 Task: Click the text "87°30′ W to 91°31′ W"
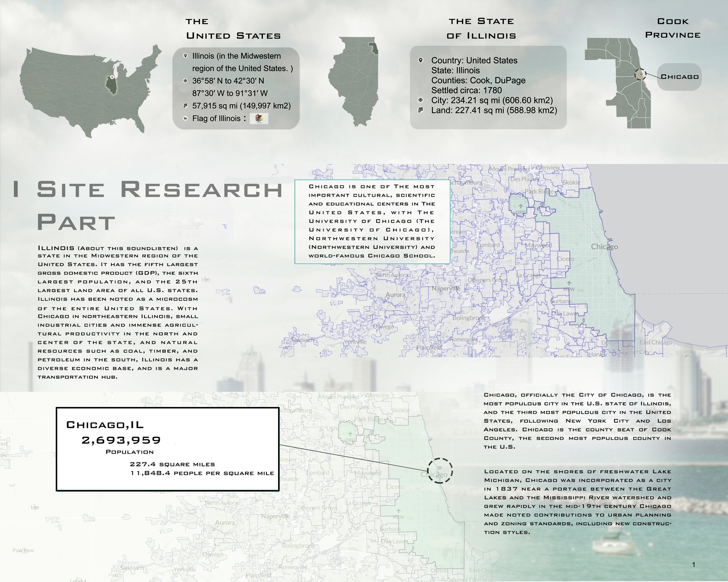click(230, 93)
